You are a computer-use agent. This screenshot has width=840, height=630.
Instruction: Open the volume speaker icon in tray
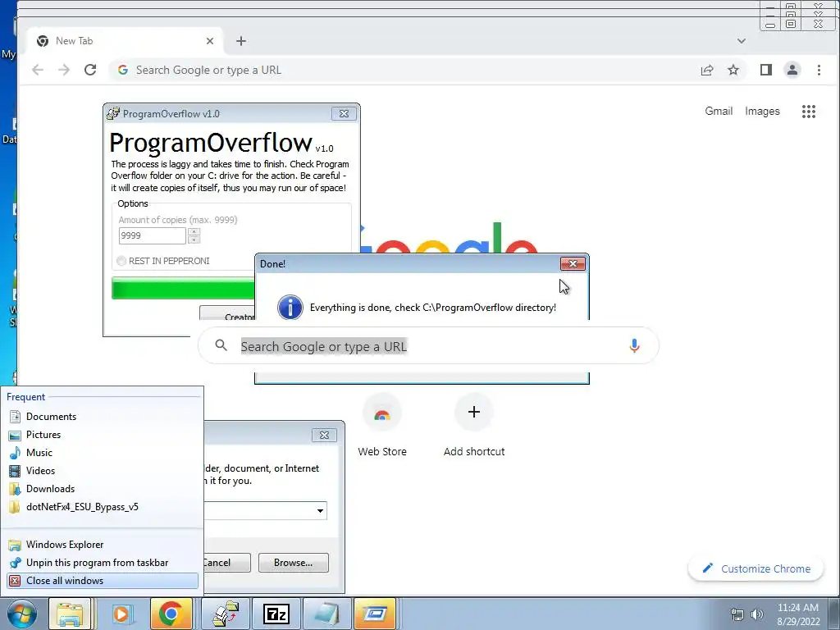tap(757, 614)
